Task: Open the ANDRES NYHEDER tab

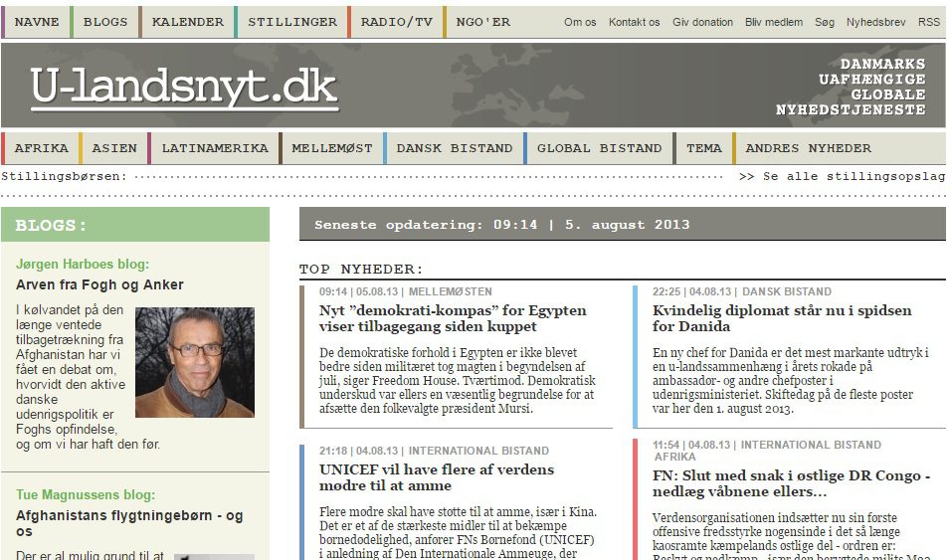Action: [x=808, y=148]
